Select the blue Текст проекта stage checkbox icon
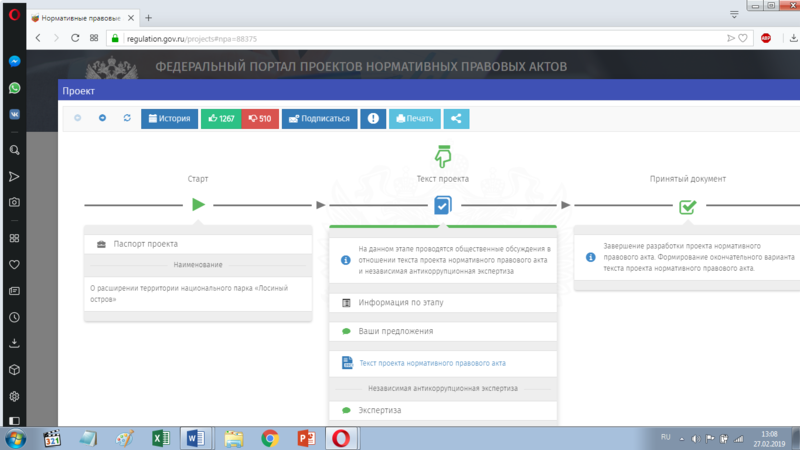 coord(442,205)
